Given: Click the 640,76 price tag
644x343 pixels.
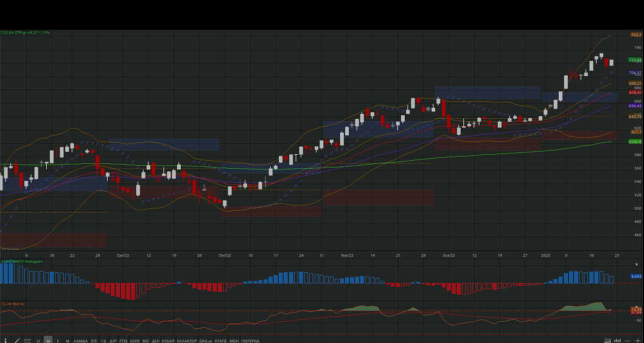Looking at the screenshot, I should click(x=635, y=116).
